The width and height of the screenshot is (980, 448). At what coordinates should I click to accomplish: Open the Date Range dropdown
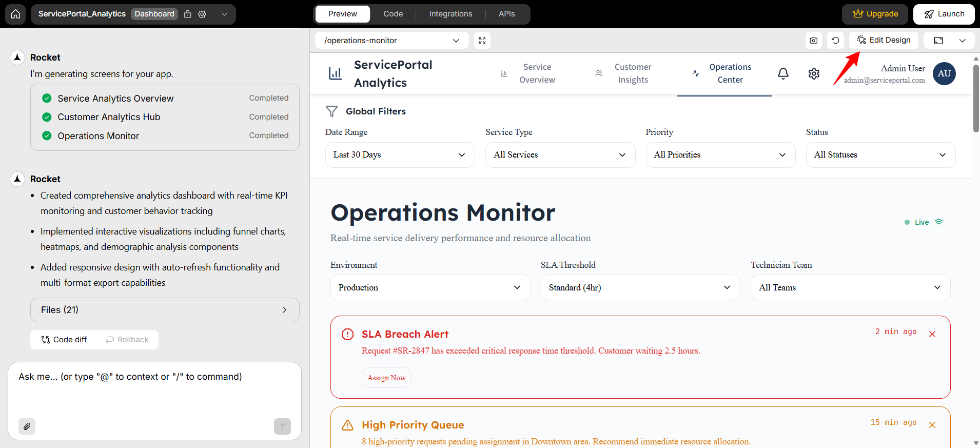point(400,155)
